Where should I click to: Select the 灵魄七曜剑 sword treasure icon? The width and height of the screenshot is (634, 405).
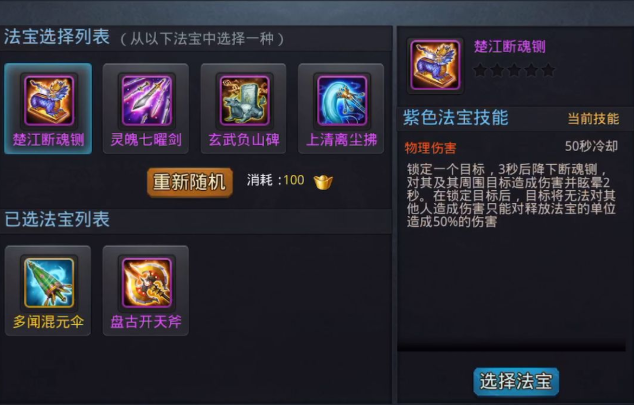[146, 101]
